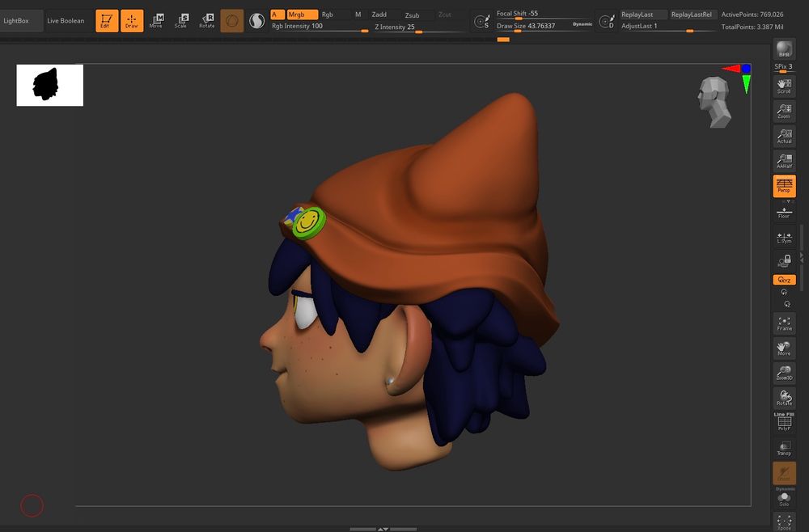Select the Zoom canvas tool
The image size is (809, 532).
coord(784,111)
